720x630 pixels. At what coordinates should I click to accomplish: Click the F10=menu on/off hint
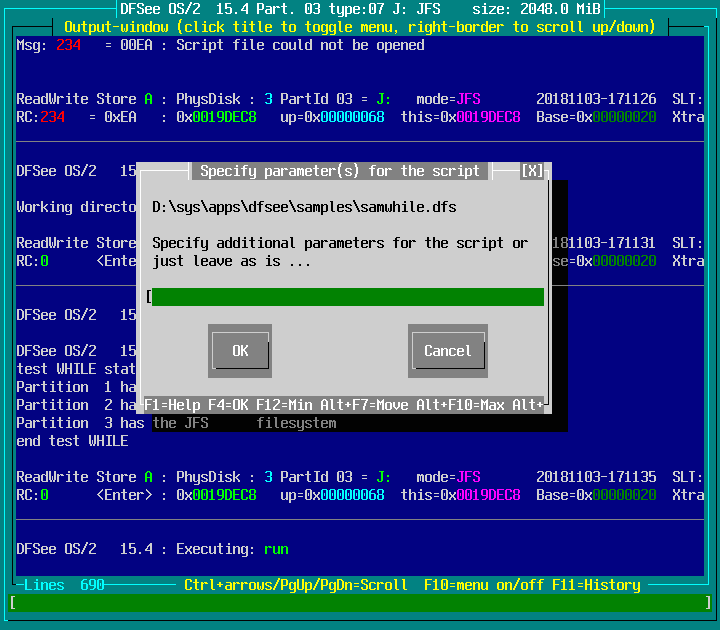484,585
